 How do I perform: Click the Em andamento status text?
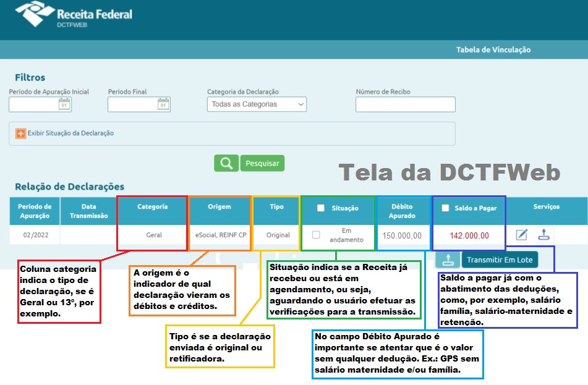346,235
